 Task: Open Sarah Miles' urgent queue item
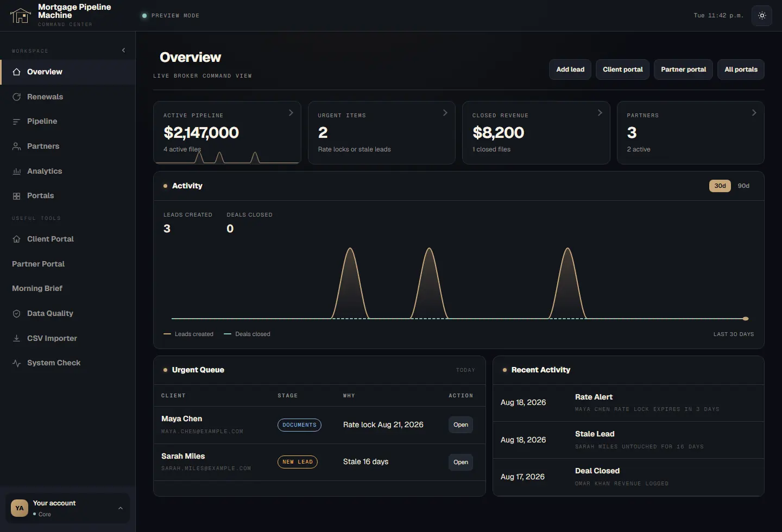(461, 462)
